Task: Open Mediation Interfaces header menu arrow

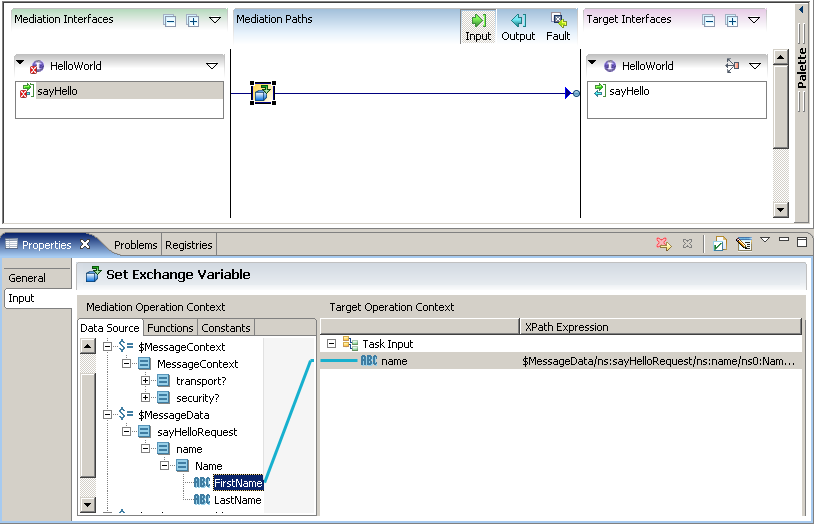Action: click(215, 20)
